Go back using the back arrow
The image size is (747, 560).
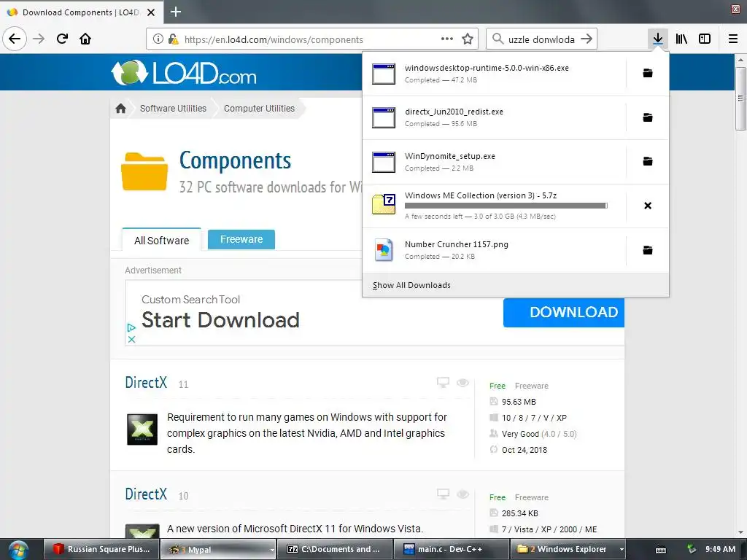(15, 39)
